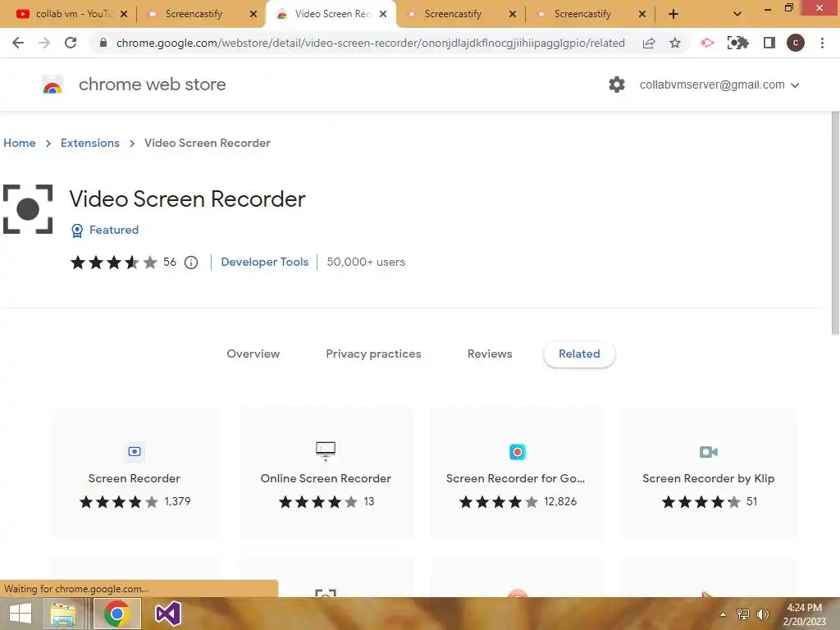Reload the page with the refresh icon
The image size is (840, 630).
71,43
